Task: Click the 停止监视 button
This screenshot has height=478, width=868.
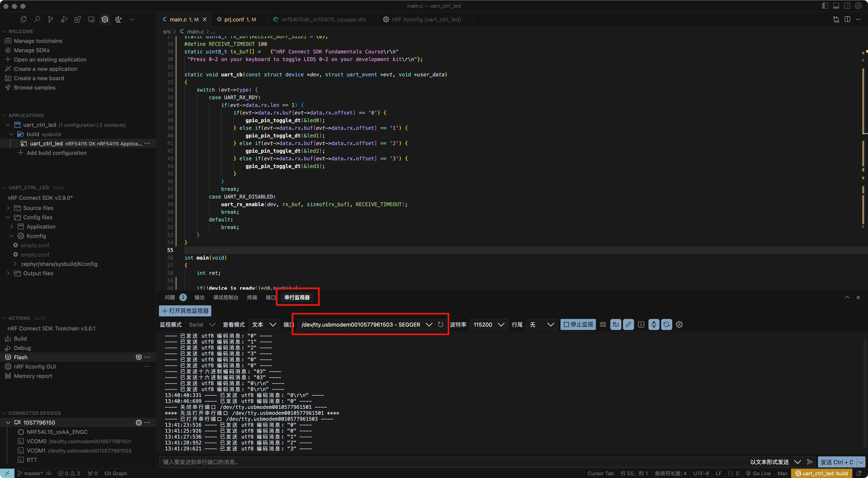Action: pyautogui.click(x=578, y=325)
